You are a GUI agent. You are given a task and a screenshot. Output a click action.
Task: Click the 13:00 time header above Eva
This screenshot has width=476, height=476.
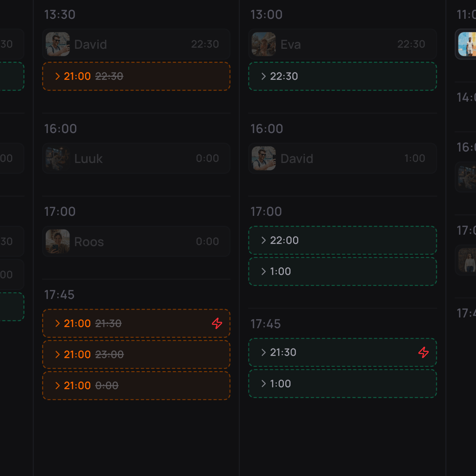(x=266, y=15)
